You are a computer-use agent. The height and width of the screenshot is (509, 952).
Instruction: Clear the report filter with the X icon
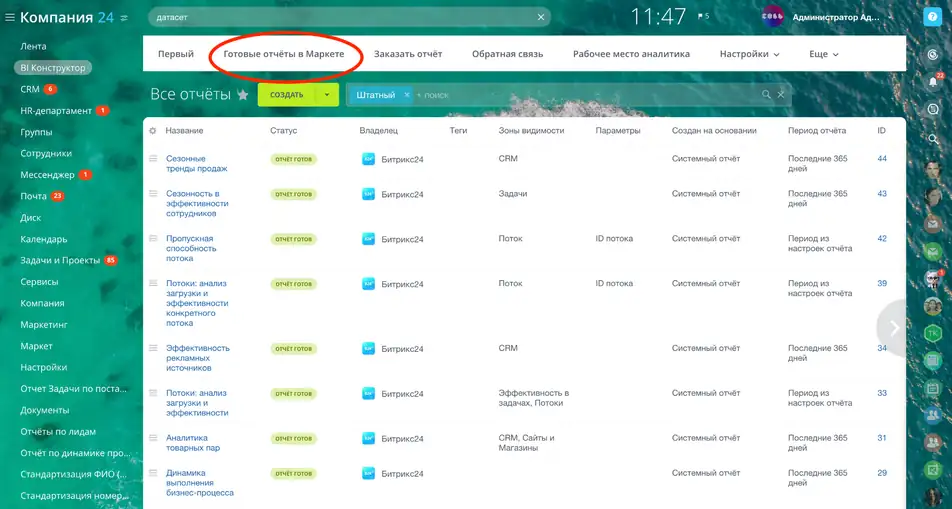coord(781,95)
